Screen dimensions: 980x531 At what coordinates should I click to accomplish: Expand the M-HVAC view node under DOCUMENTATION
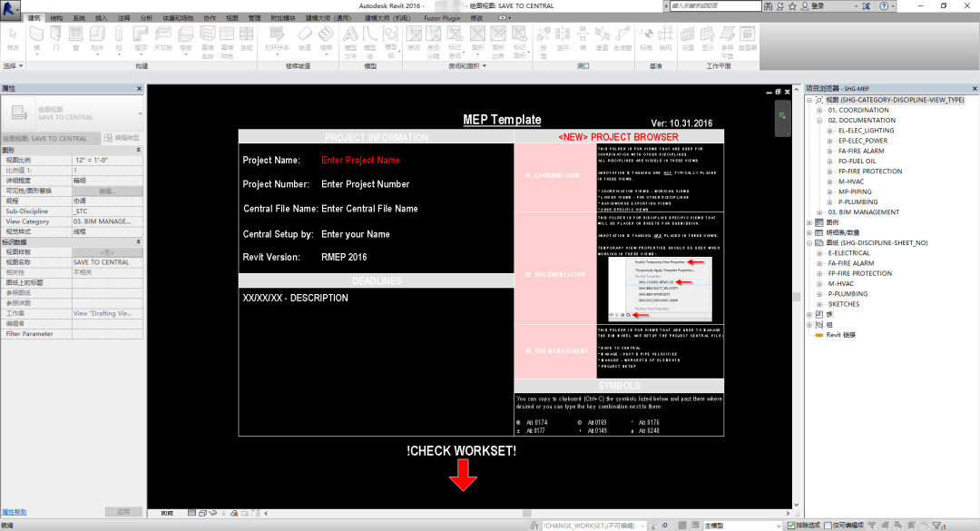click(829, 182)
